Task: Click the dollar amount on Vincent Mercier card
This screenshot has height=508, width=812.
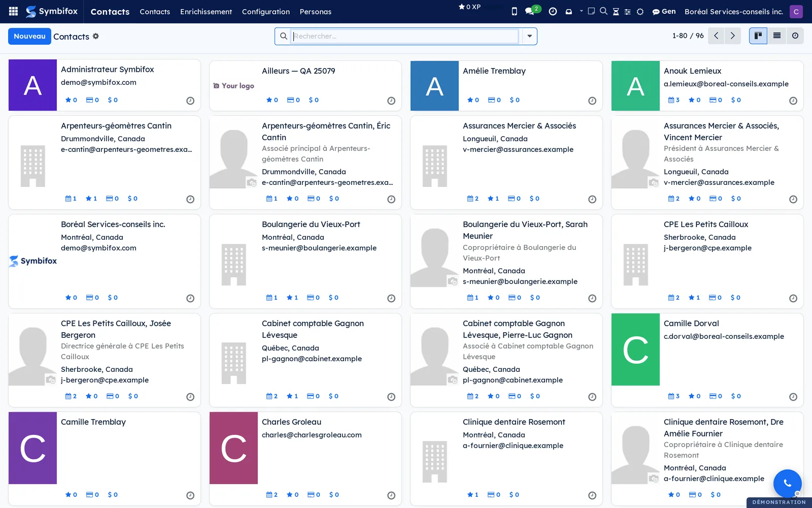Action: click(736, 199)
